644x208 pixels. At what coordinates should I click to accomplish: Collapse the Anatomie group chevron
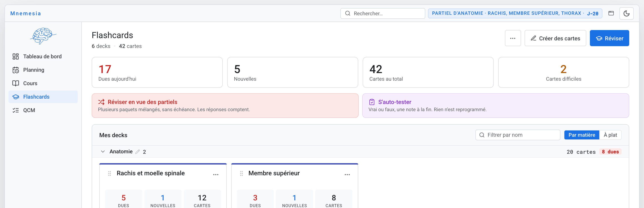point(103,152)
